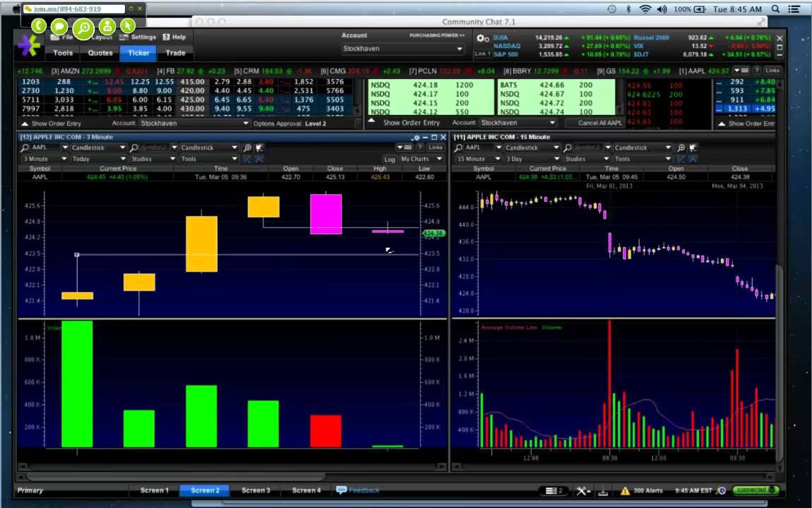The width and height of the screenshot is (812, 508).
Task: Show Order Entry in the Level II panel
Action: (405, 123)
